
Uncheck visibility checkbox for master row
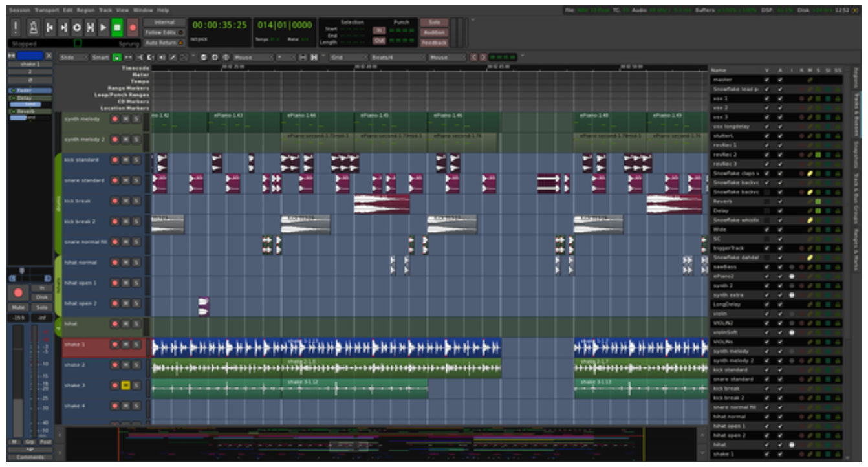(767, 80)
